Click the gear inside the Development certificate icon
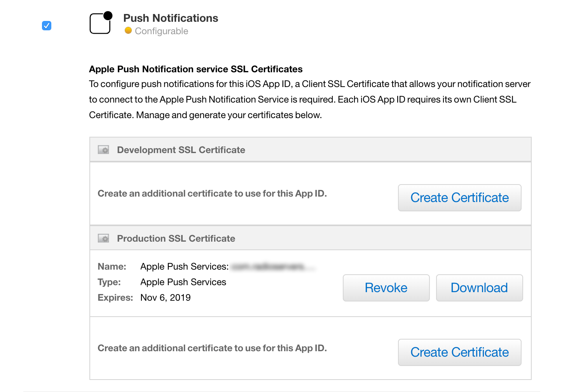The height and width of the screenshot is (392, 562). click(x=105, y=151)
